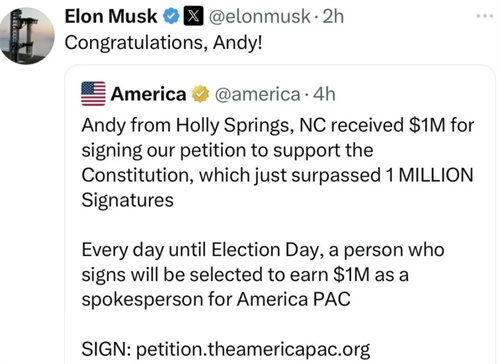Click the 'Congratulations, Andy!' tweet text
Screen dimensions: 500x364
tap(164, 43)
